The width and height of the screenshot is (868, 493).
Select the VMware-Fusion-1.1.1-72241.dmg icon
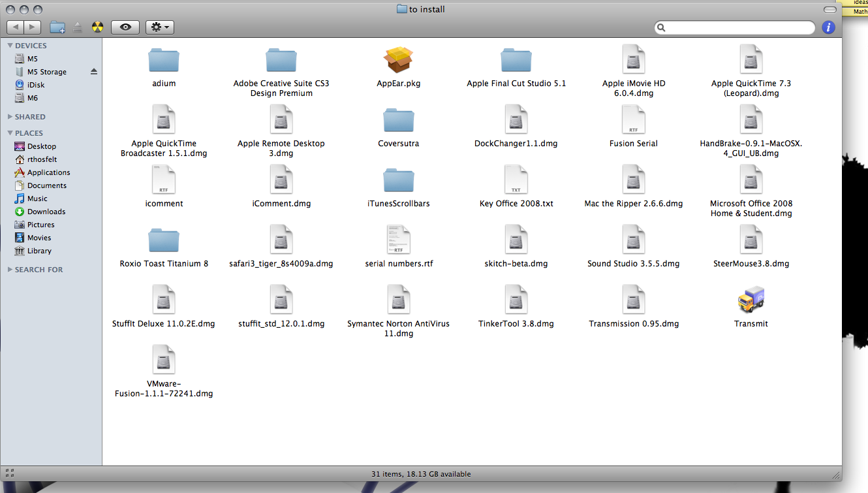[x=164, y=360]
